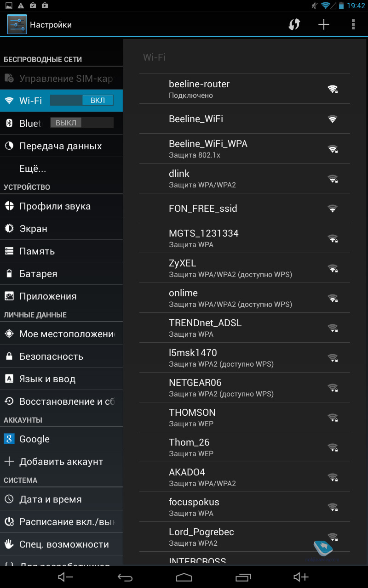
Task: Tap the Bluetooth icon in sidebar
Action: click(9, 123)
